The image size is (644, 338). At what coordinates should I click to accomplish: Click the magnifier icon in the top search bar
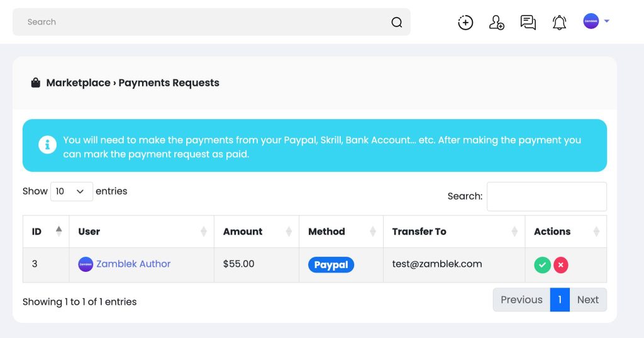click(396, 22)
